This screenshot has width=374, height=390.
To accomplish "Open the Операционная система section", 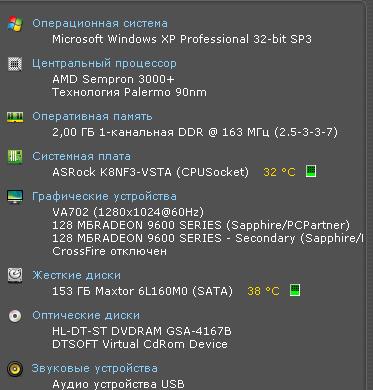I will [100, 23].
